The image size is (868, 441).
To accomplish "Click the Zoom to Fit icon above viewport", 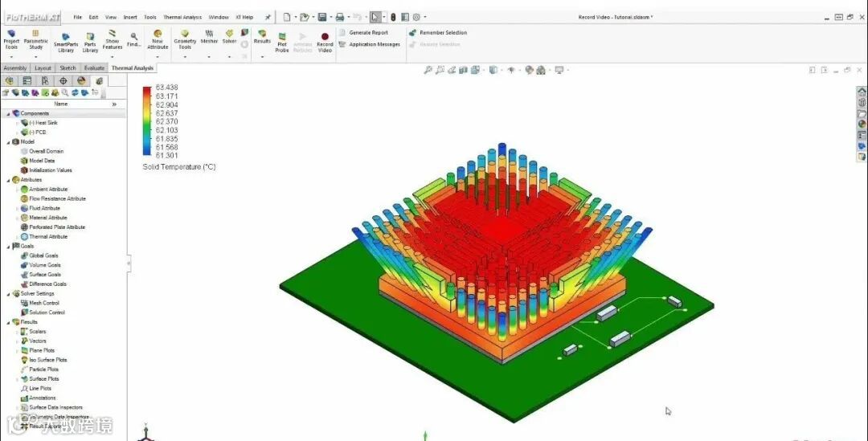I will click(428, 70).
